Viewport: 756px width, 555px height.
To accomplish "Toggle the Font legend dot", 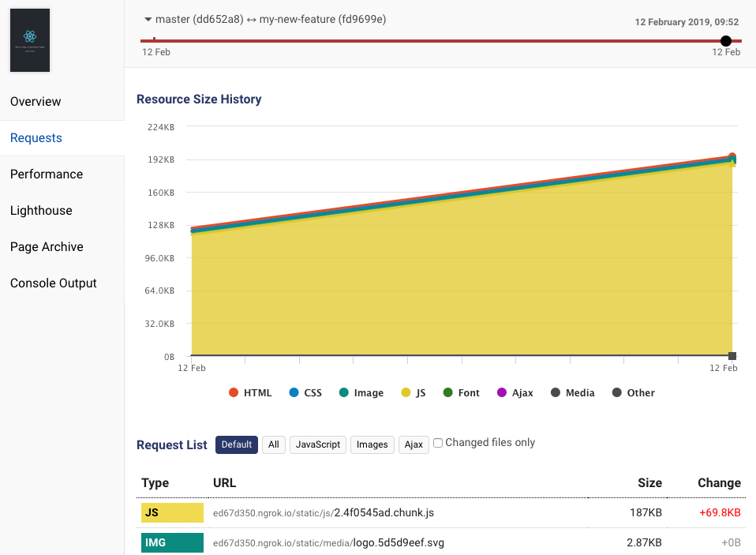I will click(448, 392).
